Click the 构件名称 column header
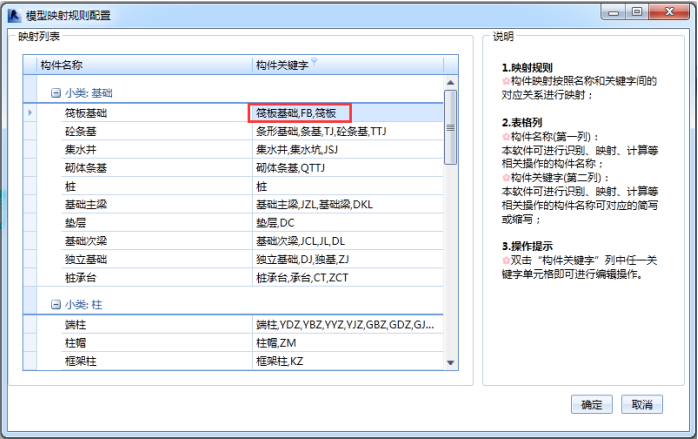 [144, 65]
